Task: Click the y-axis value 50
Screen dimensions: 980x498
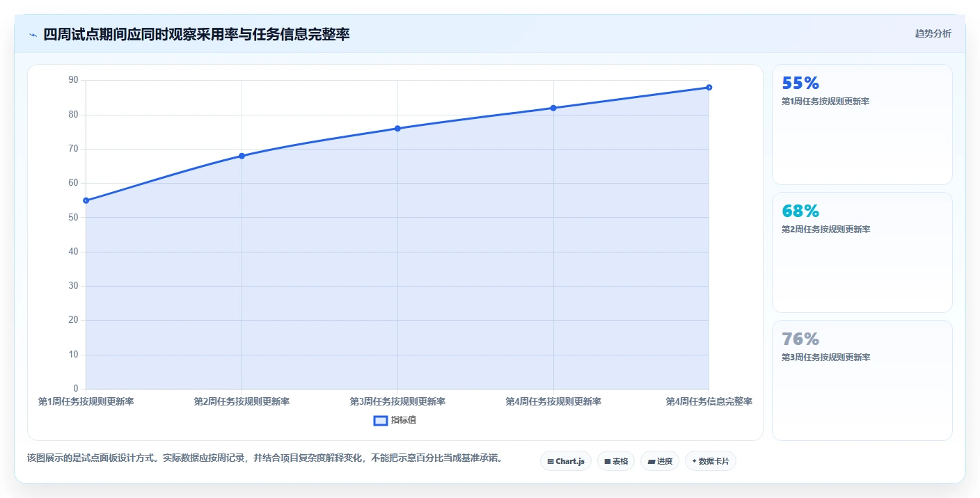Action: click(73, 217)
